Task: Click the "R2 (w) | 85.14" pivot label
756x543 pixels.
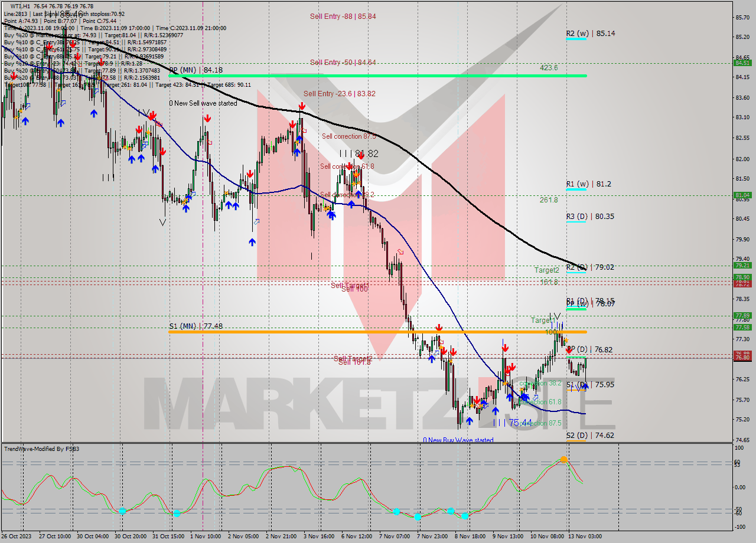Action: 591,34
